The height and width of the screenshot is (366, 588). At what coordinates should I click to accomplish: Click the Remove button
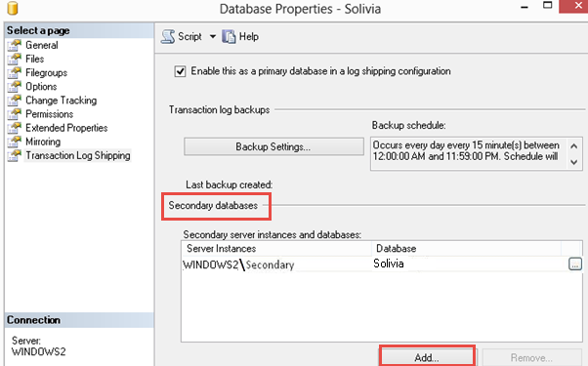[531, 357]
